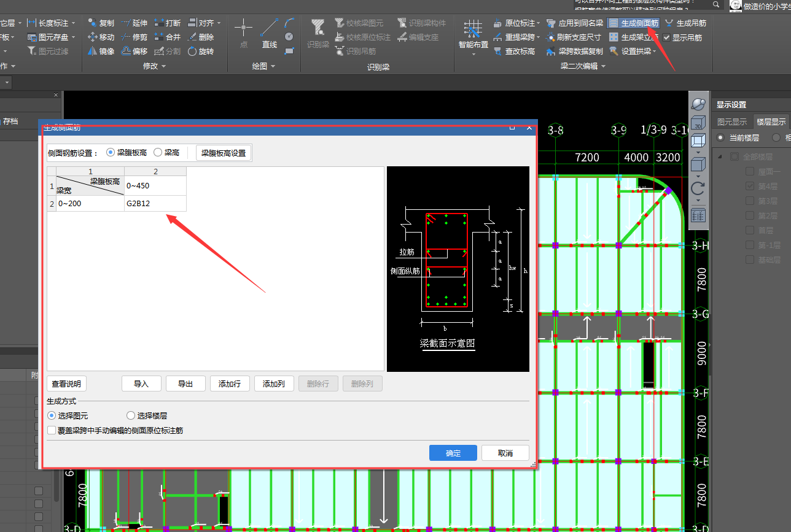Click 查看说明 button

click(x=66, y=384)
